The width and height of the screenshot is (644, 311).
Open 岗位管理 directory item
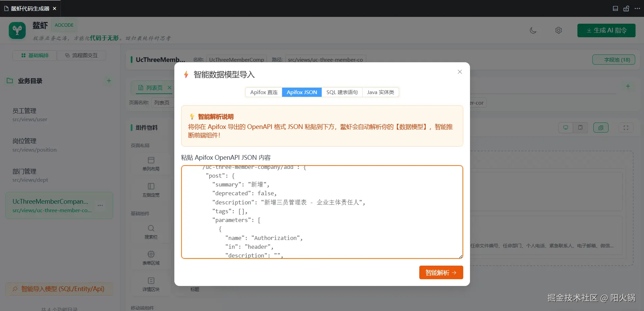point(59,145)
